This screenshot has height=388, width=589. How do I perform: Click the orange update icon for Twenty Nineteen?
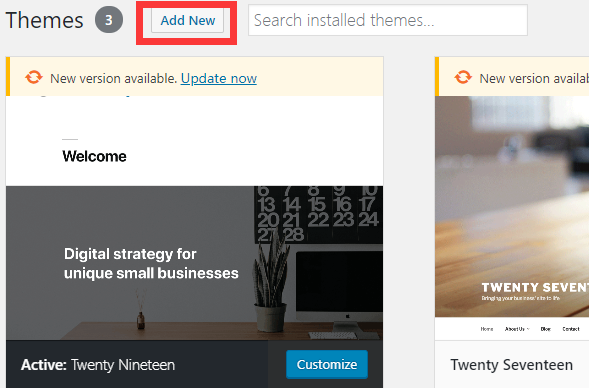click(34, 77)
